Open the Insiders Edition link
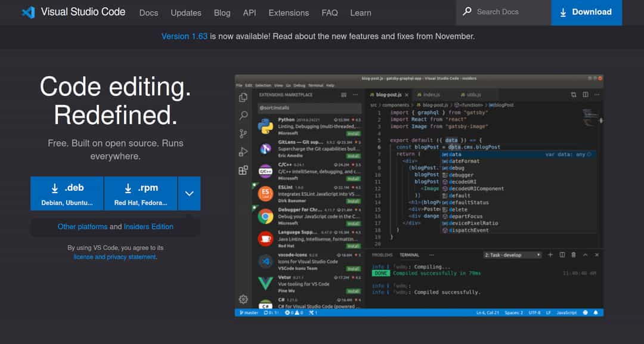This screenshot has height=344, width=644. (x=148, y=227)
